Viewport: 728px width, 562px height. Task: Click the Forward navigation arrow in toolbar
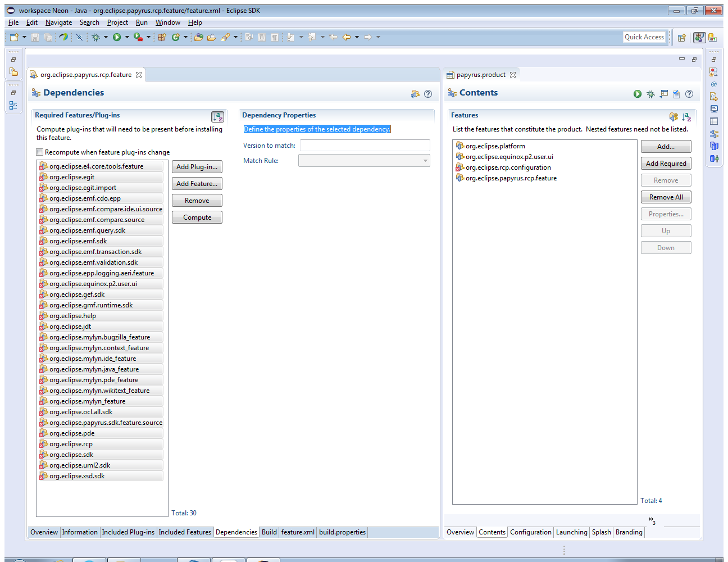point(368,37)
